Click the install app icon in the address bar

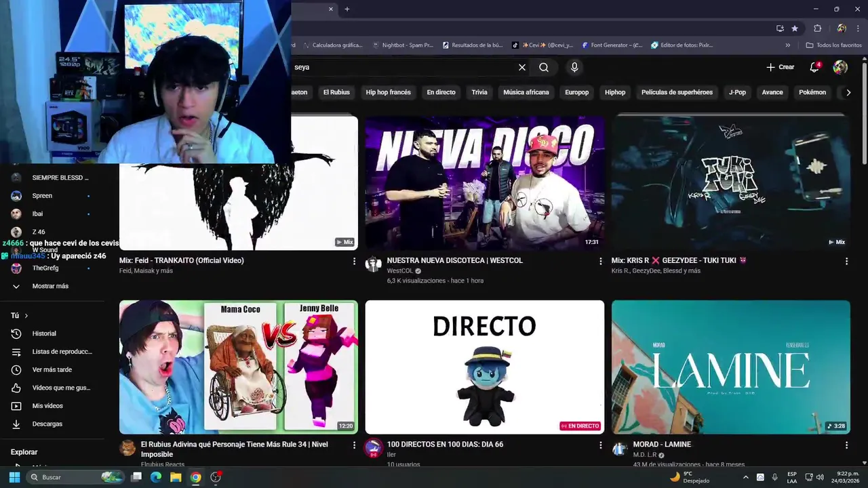[x=780, y=28]
